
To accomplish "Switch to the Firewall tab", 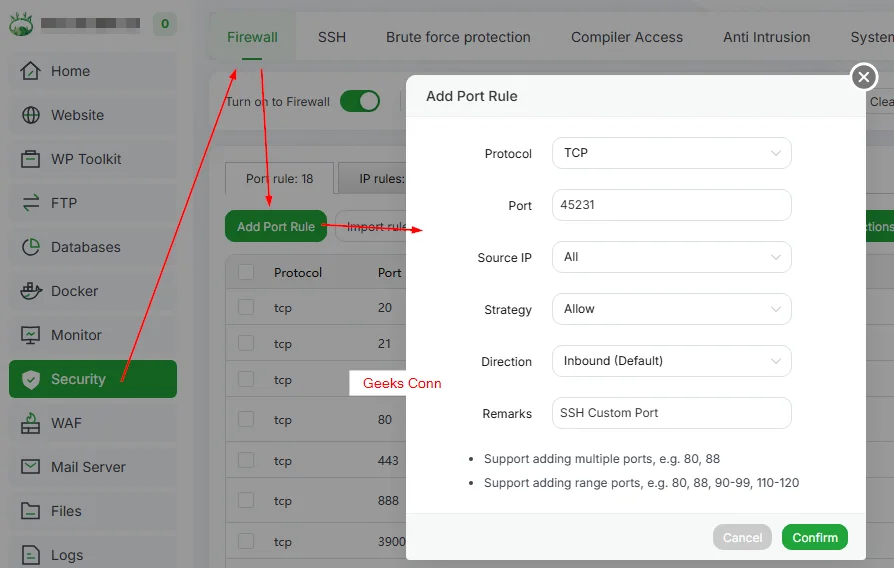I will point(252,37).
